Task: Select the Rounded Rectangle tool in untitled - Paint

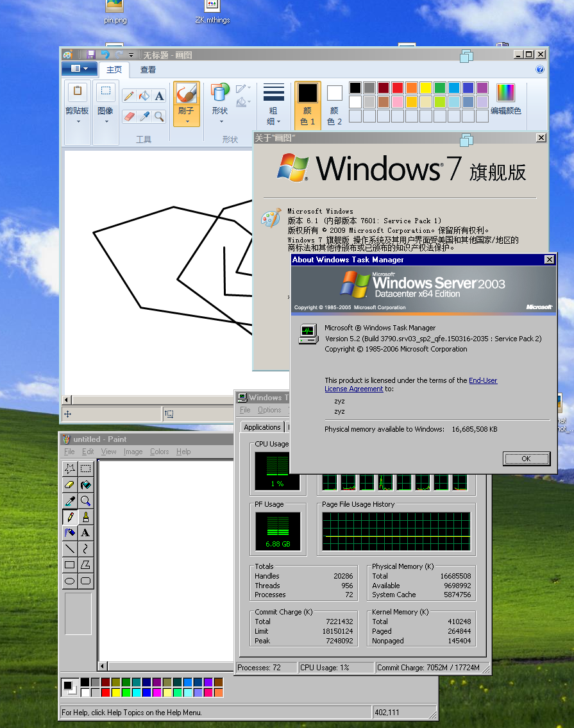Action: point(85,581)
